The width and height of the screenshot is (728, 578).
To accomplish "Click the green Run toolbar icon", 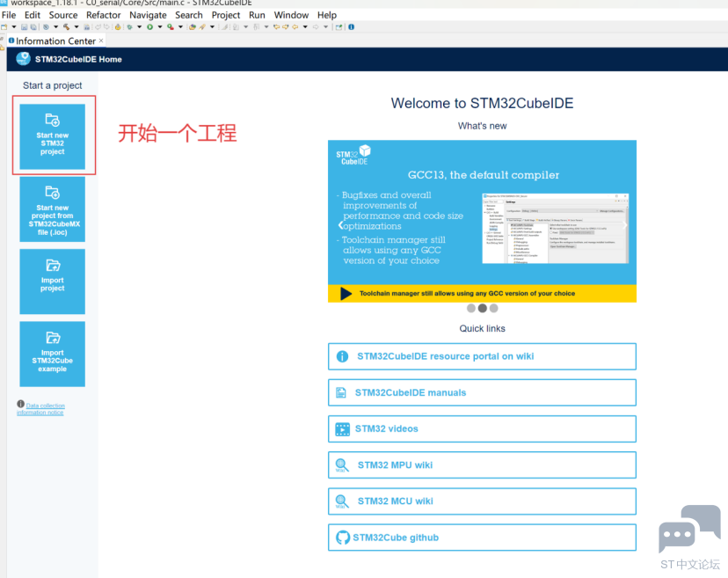I will [x=149, y=27].
